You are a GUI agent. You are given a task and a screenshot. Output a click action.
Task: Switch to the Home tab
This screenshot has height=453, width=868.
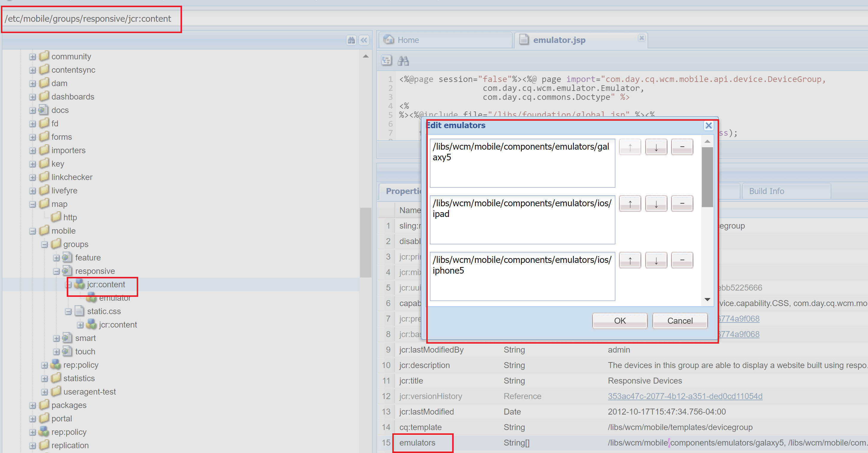click(x=408, y=40)
